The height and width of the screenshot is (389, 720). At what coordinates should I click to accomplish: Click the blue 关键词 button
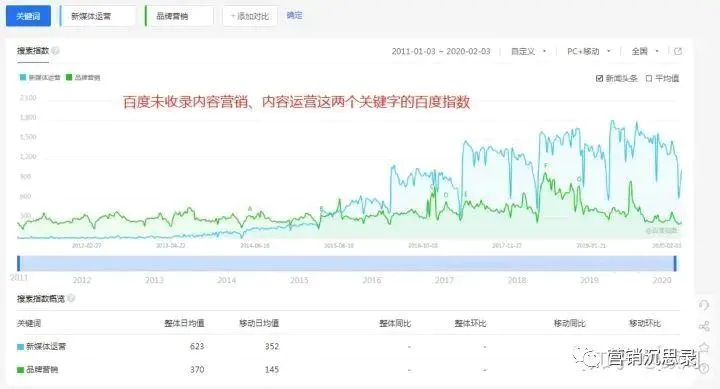(28, 16)
